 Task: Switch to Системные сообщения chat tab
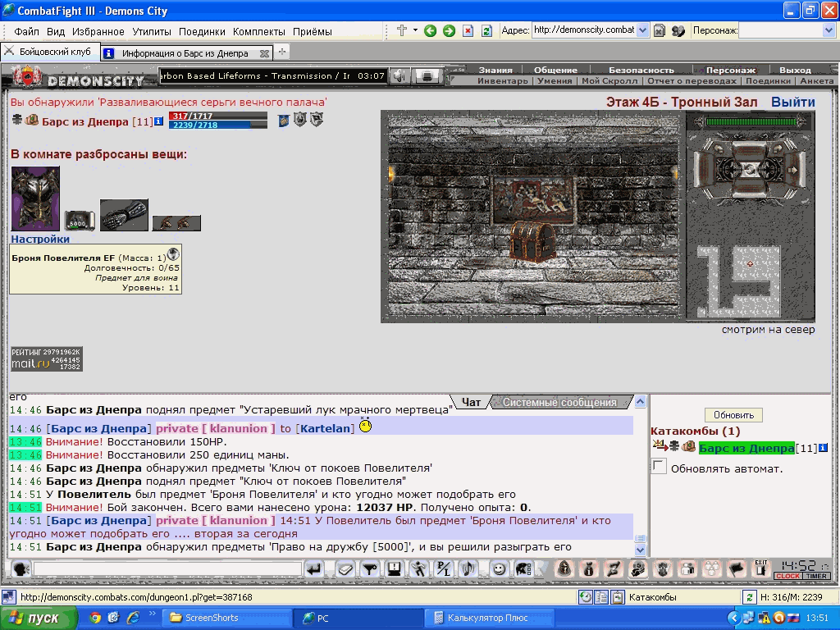click(559, 402)
